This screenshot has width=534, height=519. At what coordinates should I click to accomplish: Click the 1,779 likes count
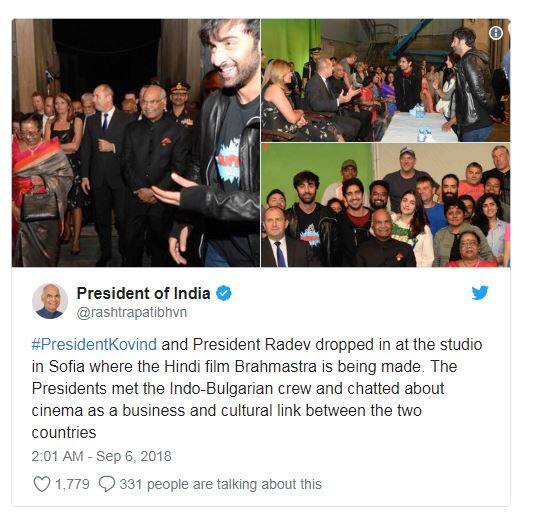(72, 484)
